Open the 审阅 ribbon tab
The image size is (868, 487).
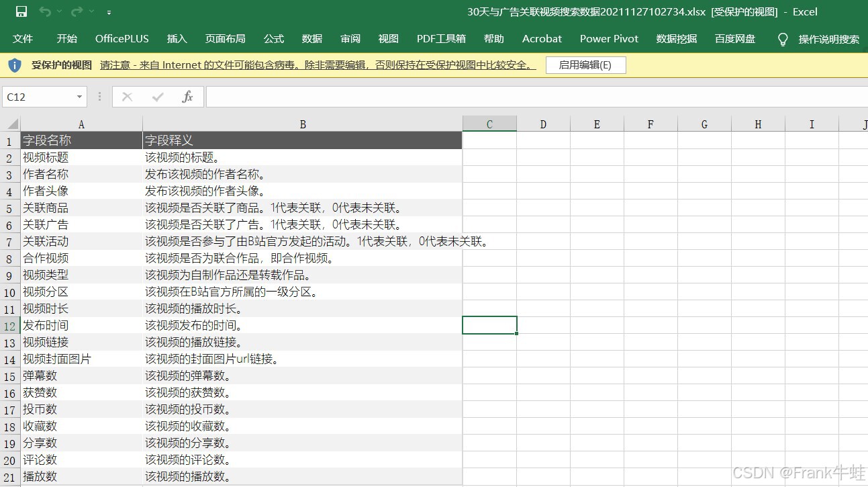(x=350, y=39)
